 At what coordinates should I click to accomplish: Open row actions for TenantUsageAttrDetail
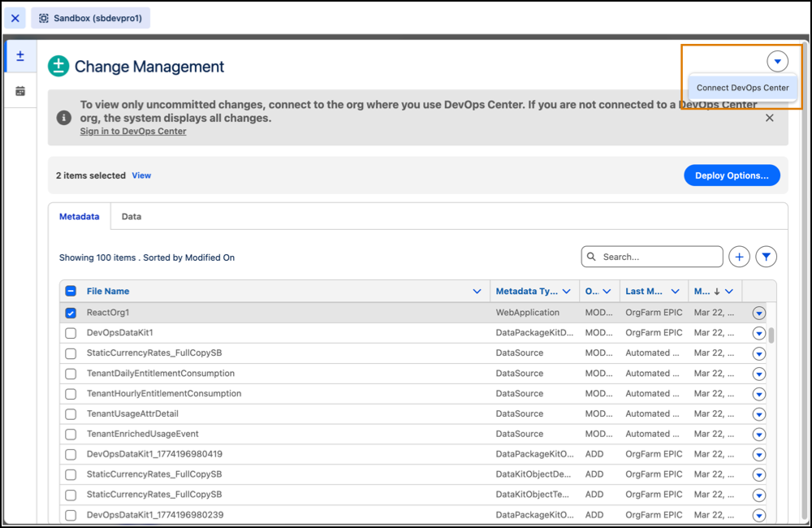758,414
